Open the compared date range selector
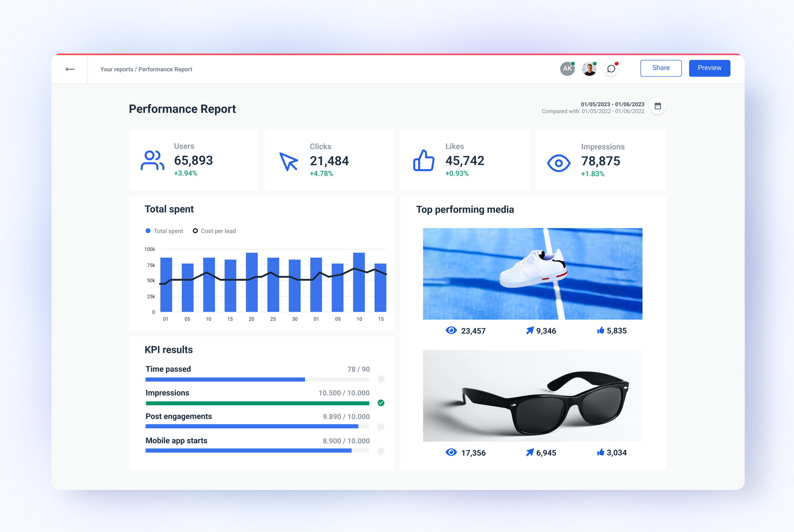The width and height of the screenshot is (794, 532). [x=593, y=111]
